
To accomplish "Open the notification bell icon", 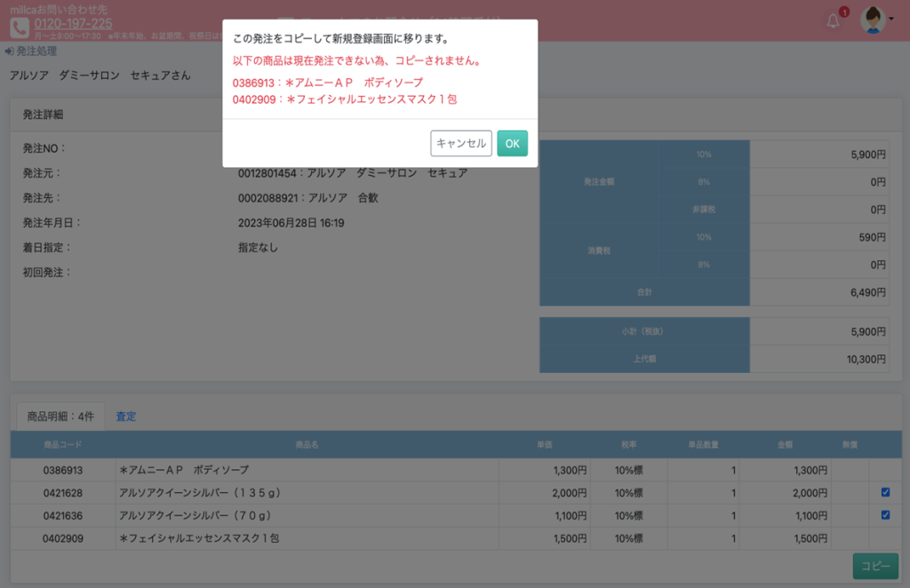I will point(833,21).
